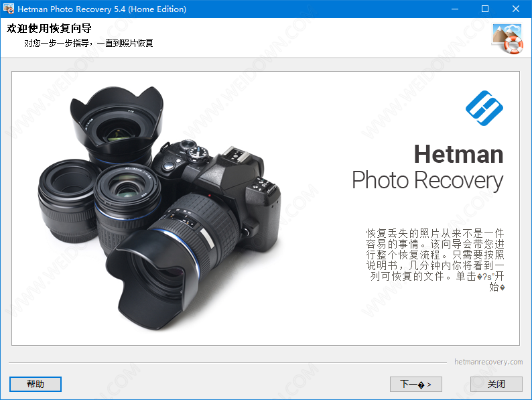This screenshot has height=400, width=532.
Task: Close the window using title bar X
Action: [x=516, y=9]
